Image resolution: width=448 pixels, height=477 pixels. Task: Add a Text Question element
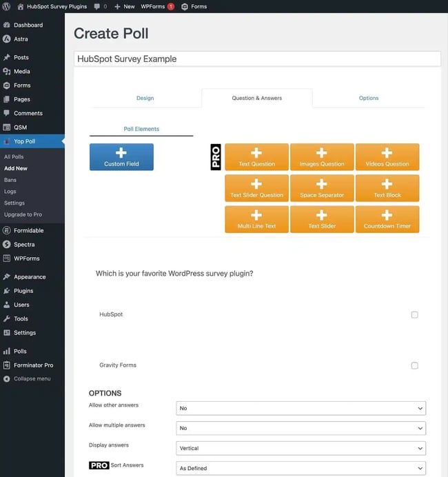[x=256, y=157]
